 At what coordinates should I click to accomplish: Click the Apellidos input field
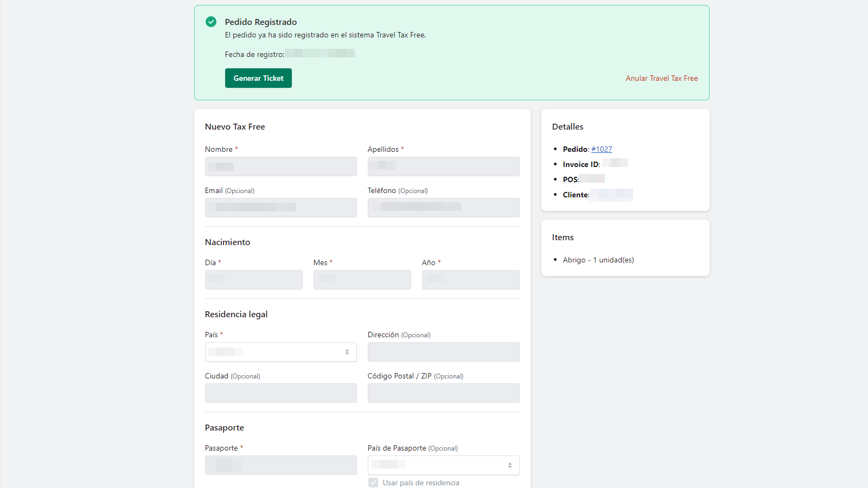[x=444, y=166]
